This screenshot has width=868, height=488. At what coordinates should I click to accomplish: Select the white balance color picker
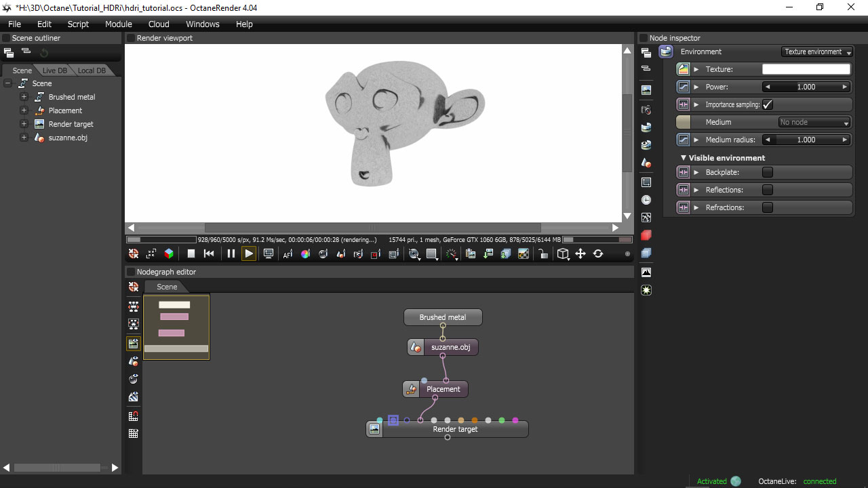tap(305, 253)
